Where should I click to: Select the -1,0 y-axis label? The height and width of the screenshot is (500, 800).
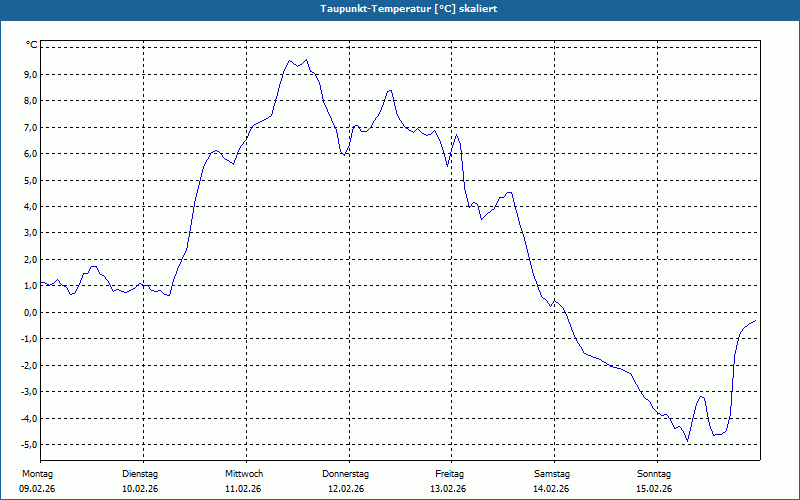coord(30,339)
